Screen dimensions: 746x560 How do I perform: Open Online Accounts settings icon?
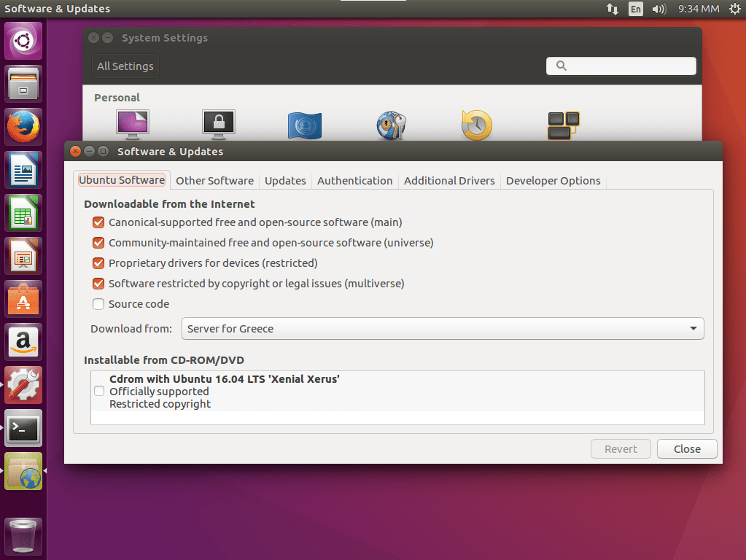coord(391,124)
